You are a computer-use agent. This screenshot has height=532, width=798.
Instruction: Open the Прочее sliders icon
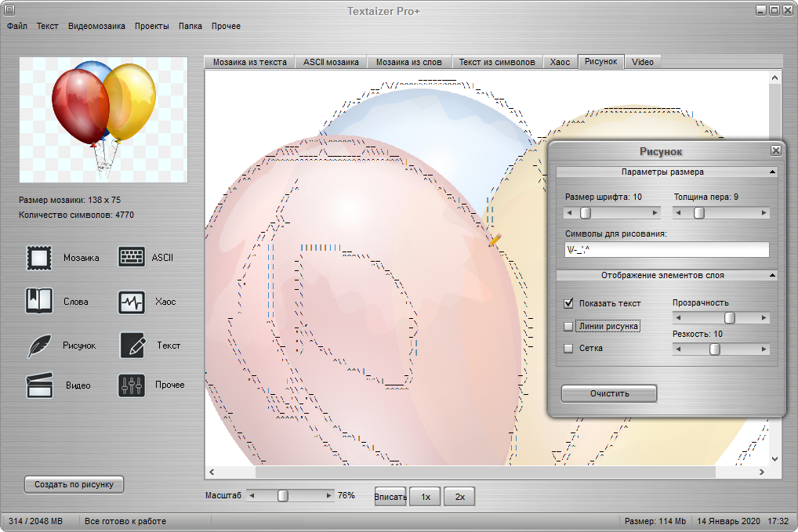[x=132, y=385]
